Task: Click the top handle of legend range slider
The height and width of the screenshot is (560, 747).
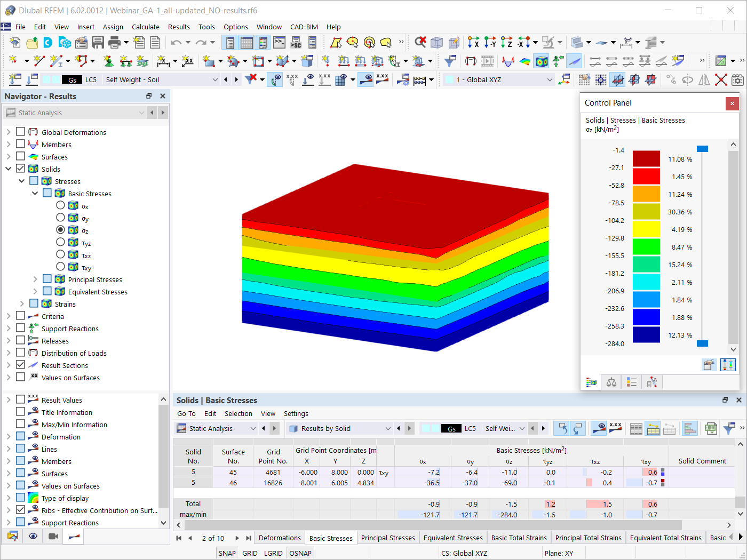Action: click(x=702, y=149)
